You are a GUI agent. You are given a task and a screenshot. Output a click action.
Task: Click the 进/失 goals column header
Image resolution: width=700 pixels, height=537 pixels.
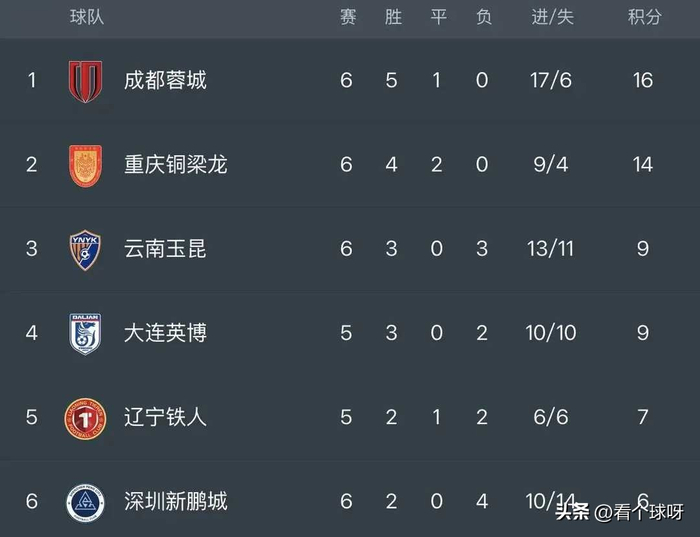pos(552,18)
